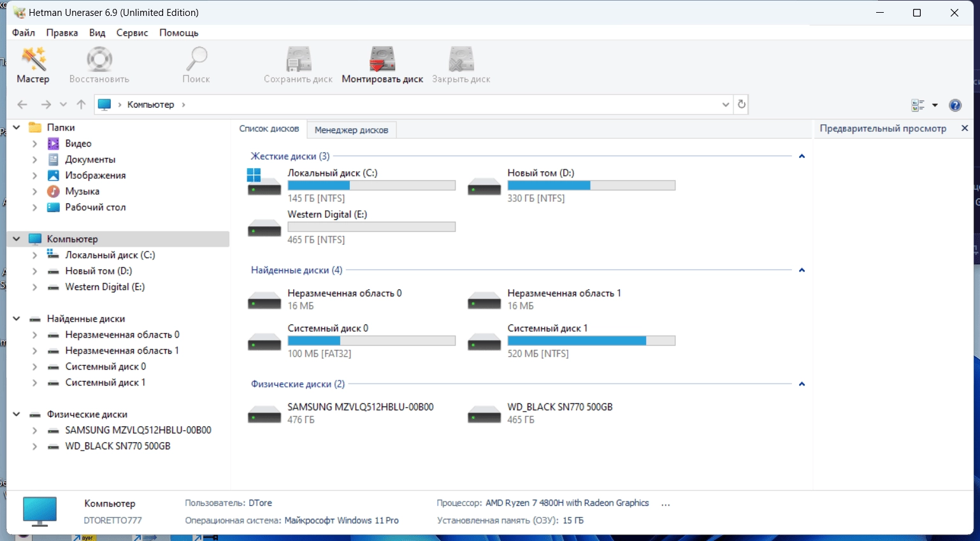The height and width of the screenshot is (541, 980).
Task: Select Документы folder in tree
Action: [x=90, y=159]
